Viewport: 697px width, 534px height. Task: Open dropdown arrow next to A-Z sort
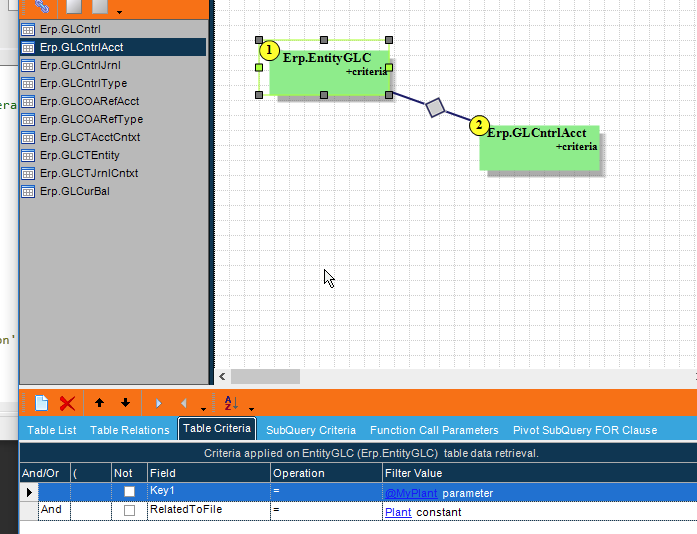(x=251, y=409)
